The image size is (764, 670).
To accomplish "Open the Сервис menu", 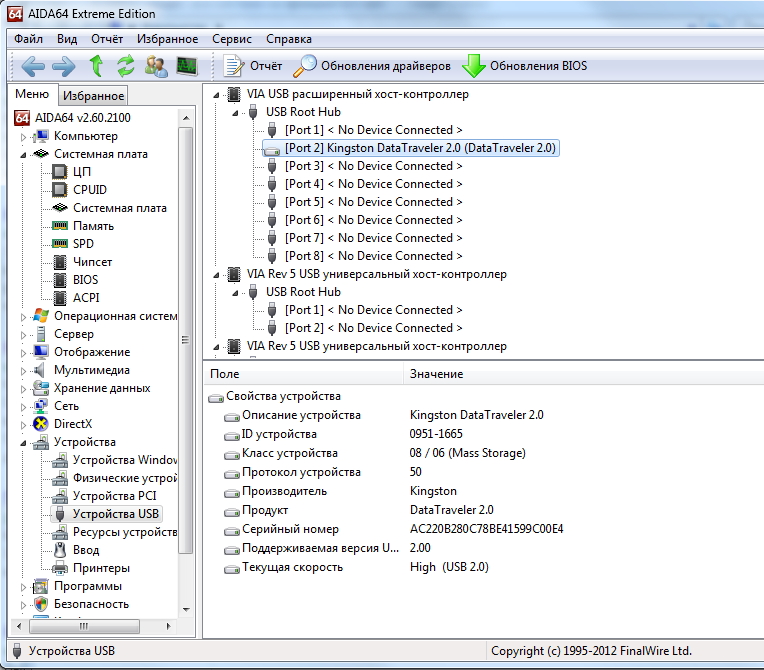I will [231, 39].
